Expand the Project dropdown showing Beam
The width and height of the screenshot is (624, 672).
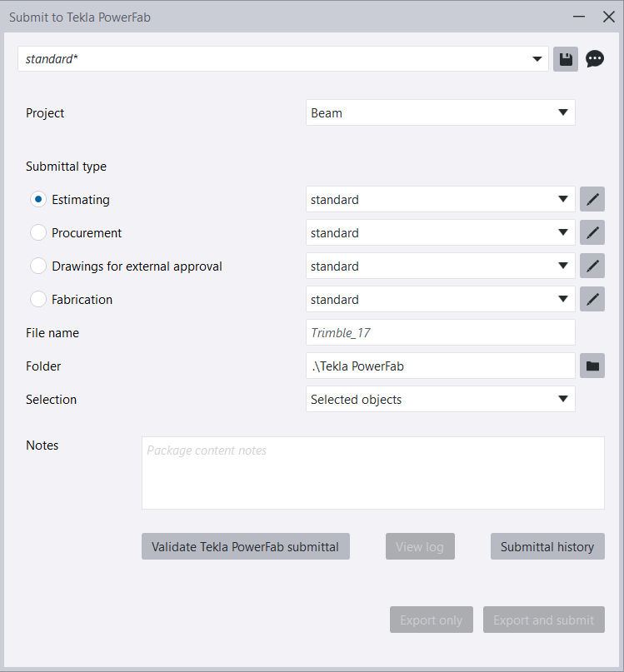coord(440,113)
